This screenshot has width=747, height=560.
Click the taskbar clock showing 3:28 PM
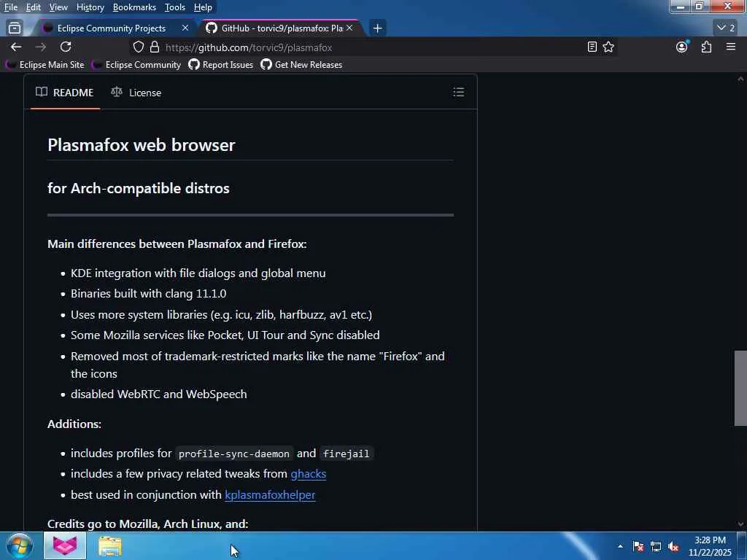pos(710,546)
